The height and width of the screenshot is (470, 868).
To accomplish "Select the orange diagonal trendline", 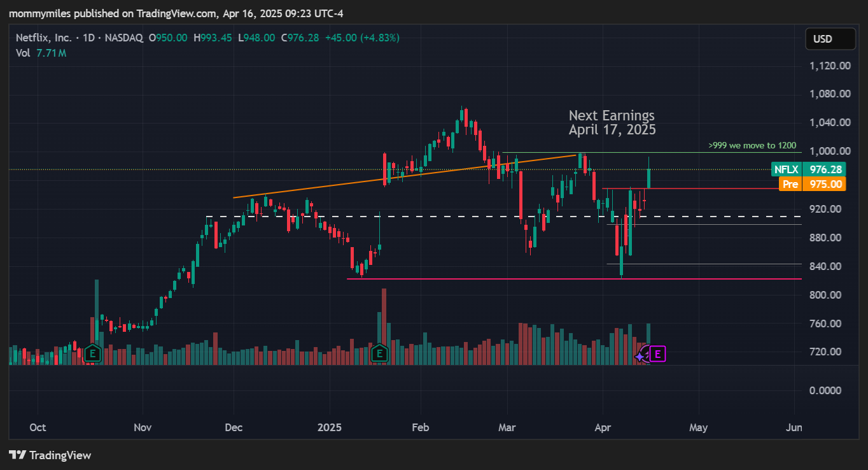I will click(x=405, y=176).
